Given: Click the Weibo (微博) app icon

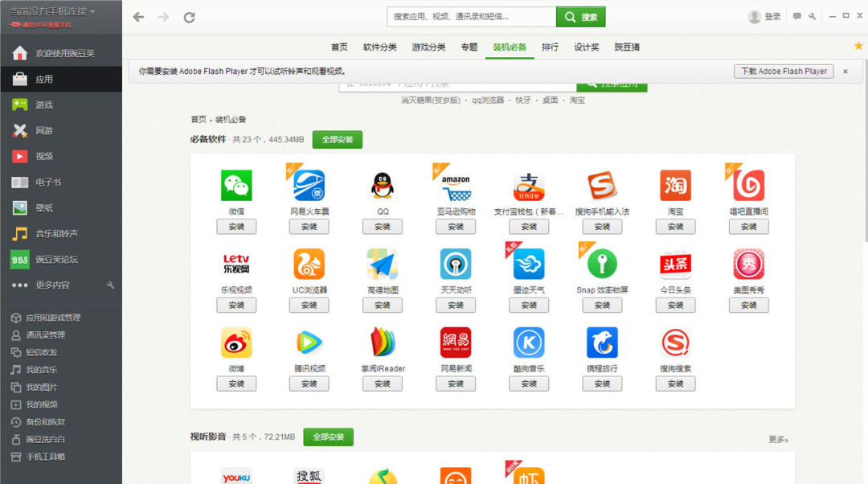Looking at the screenshot, I should click(236, 342).
